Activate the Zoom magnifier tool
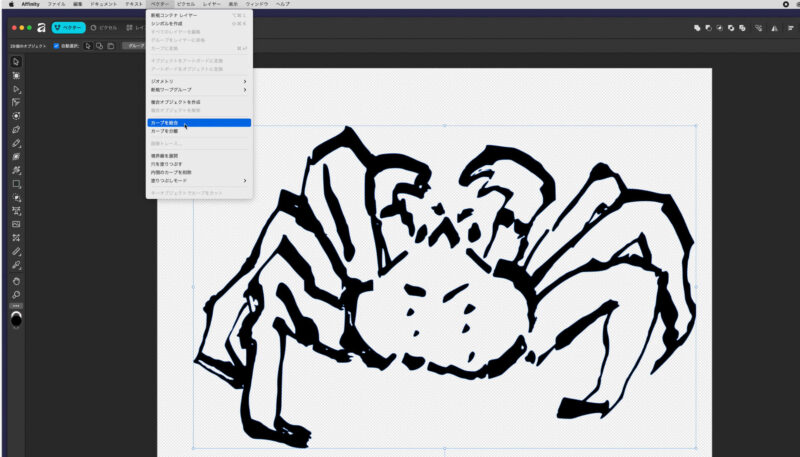Image resolution: width=800 pixels, height=457 pixels. (17, 294)
